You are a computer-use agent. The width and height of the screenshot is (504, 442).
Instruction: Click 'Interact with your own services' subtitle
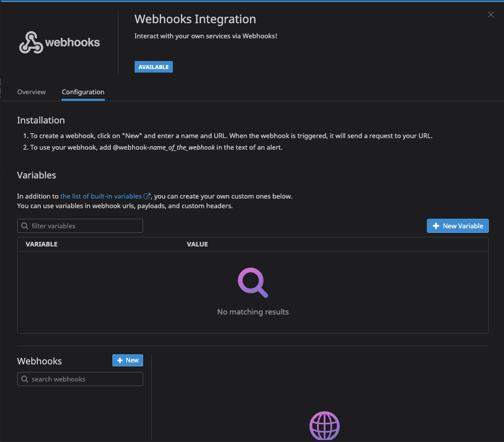point(206,36)
